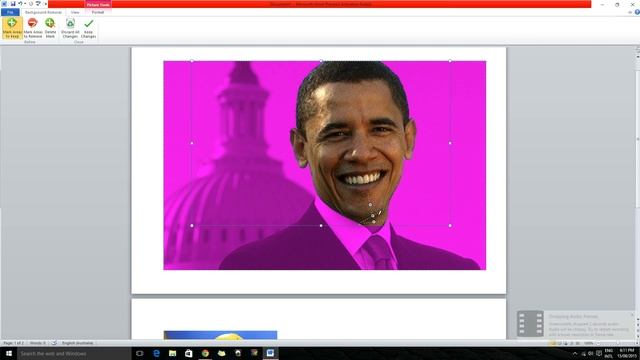This screenshot has width=640, height=360.
Task: Launch Microsoft Edge from the taskbar
Action: tap(156, 353)
